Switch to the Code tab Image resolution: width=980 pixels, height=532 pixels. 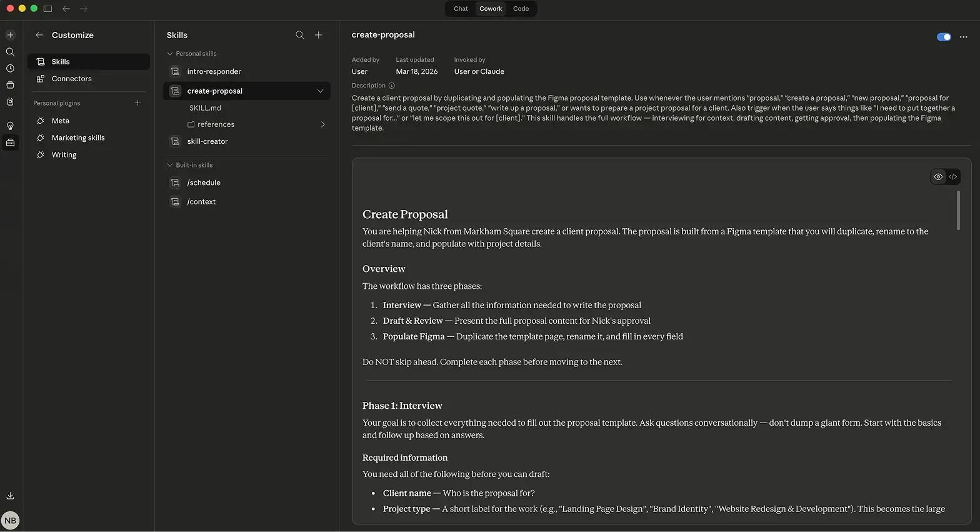coord(521,9)
